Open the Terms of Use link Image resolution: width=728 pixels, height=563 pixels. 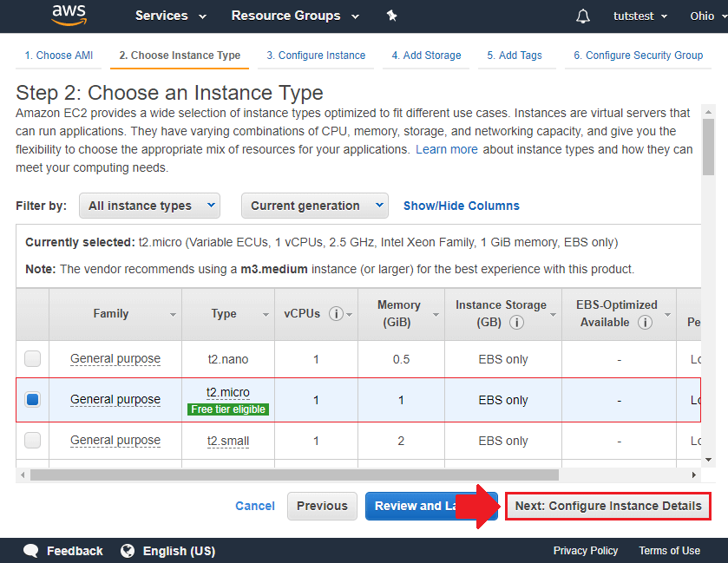(670, 551)
